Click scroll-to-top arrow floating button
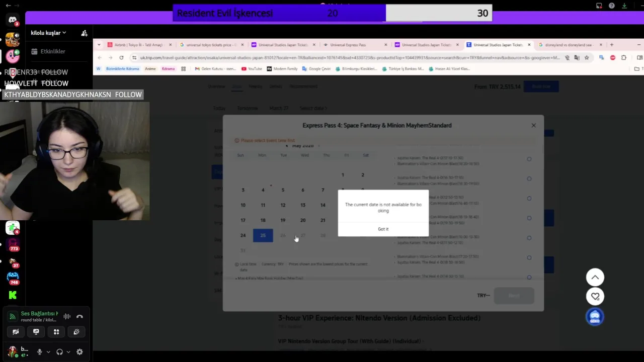 [595, 277]
